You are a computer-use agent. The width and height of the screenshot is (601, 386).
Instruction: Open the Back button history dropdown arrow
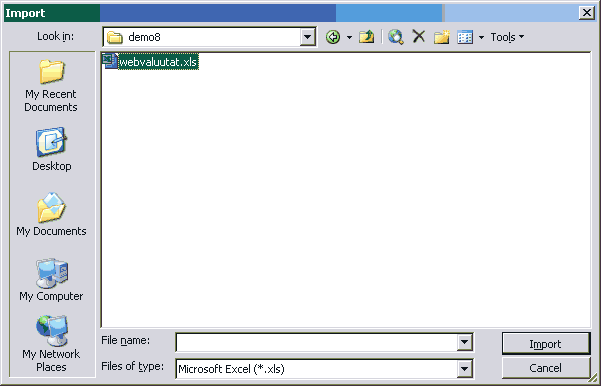tap(349, 38)
